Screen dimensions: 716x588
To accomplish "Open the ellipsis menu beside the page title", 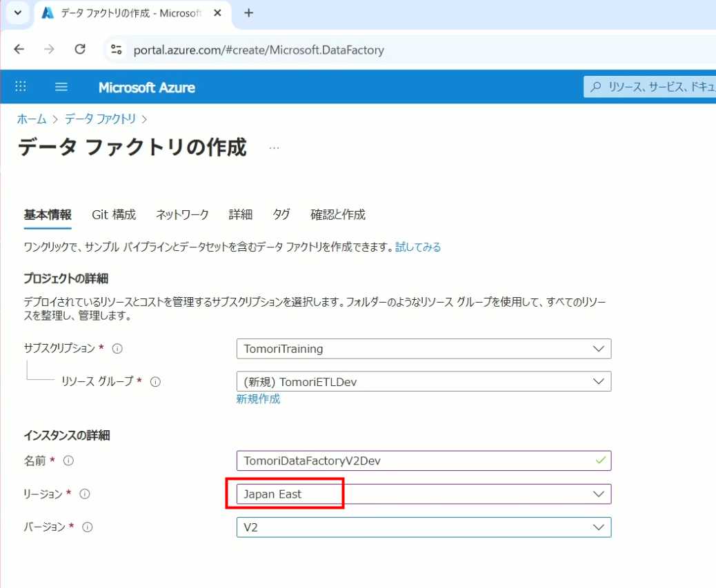I will click(x=274, y=148).
